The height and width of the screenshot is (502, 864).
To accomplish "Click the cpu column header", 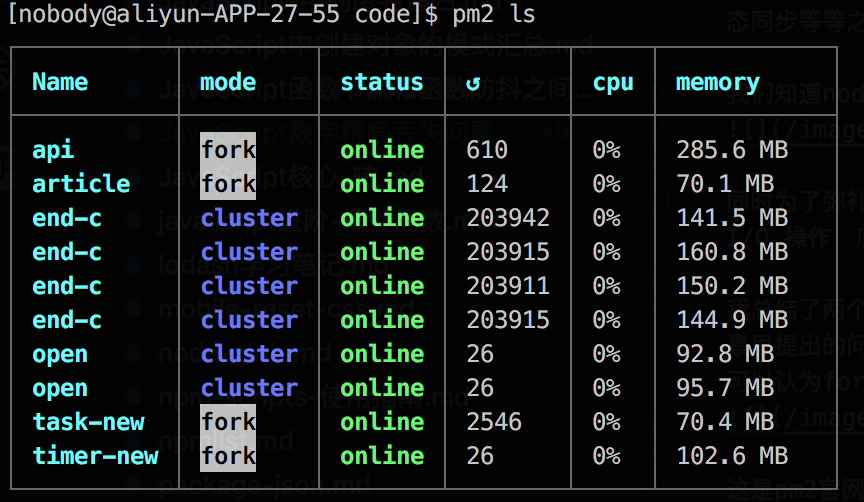I will 613,82.
